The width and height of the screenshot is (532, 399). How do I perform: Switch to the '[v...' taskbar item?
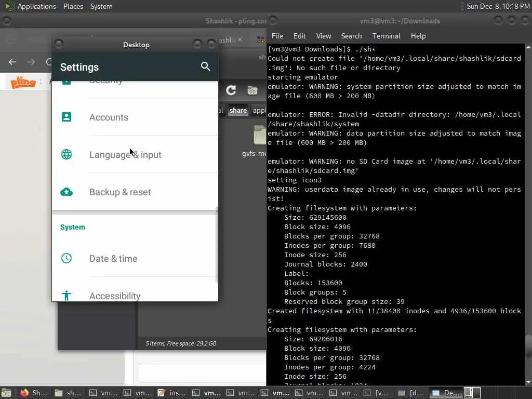tap(376, 393)
